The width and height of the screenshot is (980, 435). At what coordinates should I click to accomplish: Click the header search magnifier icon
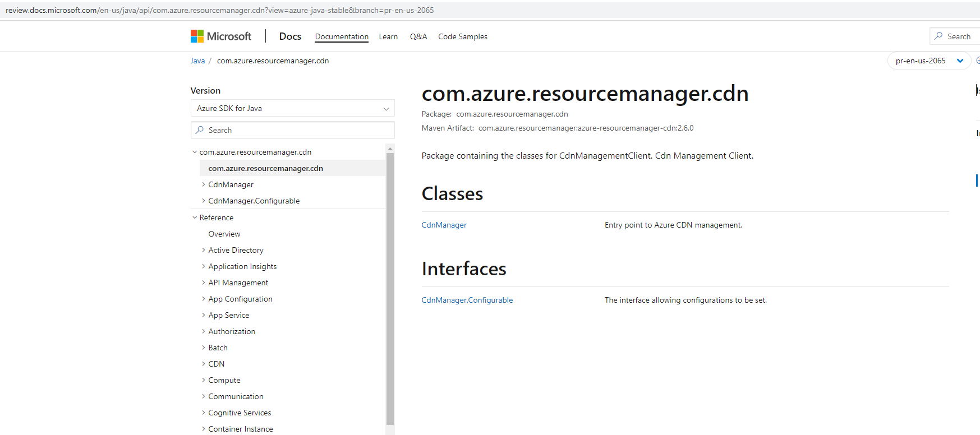tap(938, 36)
